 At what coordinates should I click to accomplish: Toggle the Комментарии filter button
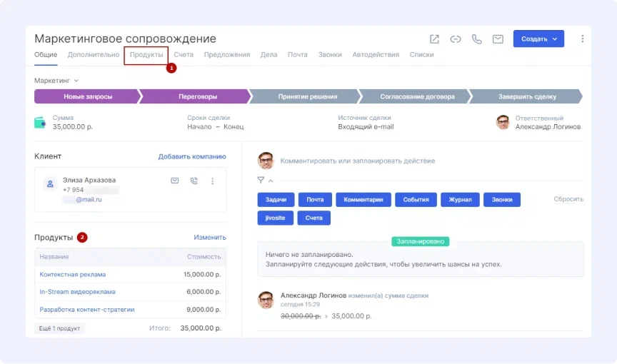coord(363,200)
